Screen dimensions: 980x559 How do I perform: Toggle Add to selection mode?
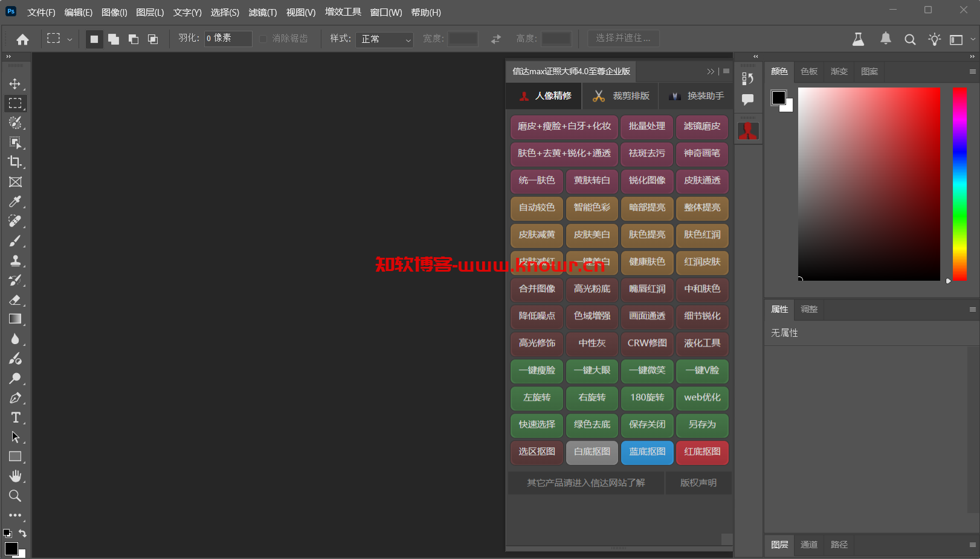(114, 39)
